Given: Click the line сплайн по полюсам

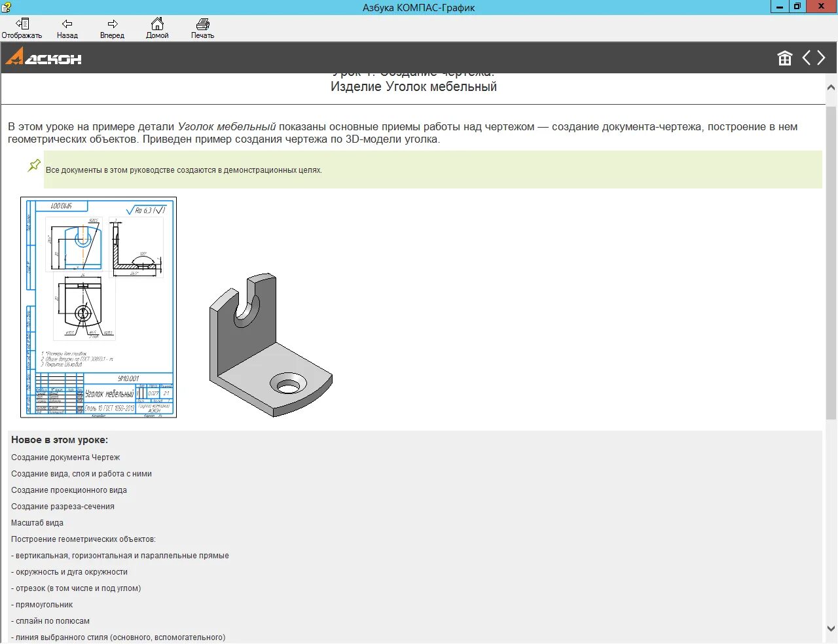Looking at the screenshot, I should click(50, 621).
